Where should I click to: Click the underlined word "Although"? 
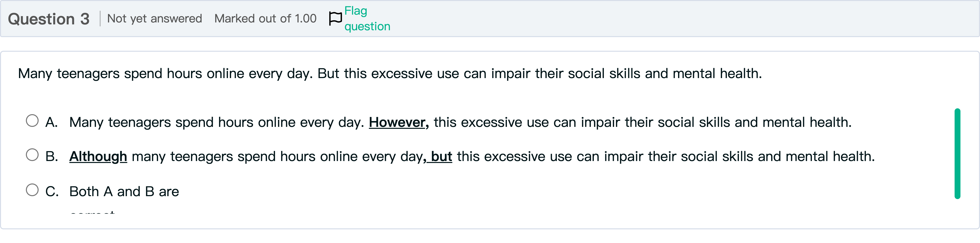pyautogui.click(x=98, y=156)
